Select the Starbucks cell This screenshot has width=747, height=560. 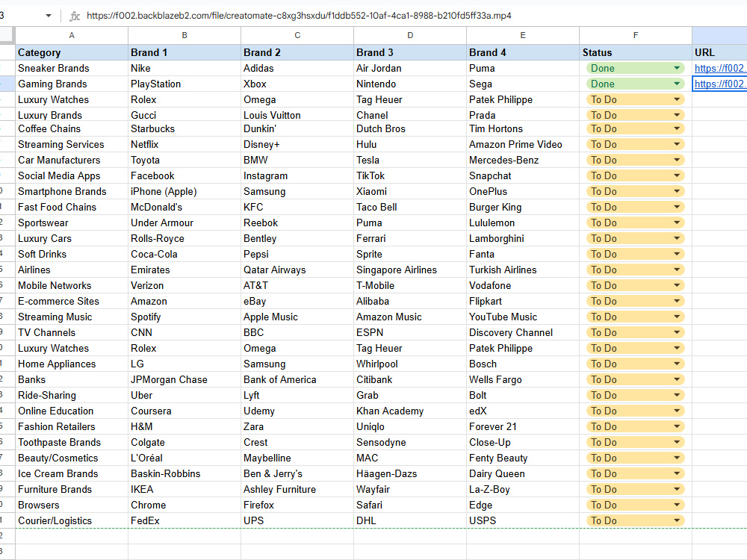[185, 128]
